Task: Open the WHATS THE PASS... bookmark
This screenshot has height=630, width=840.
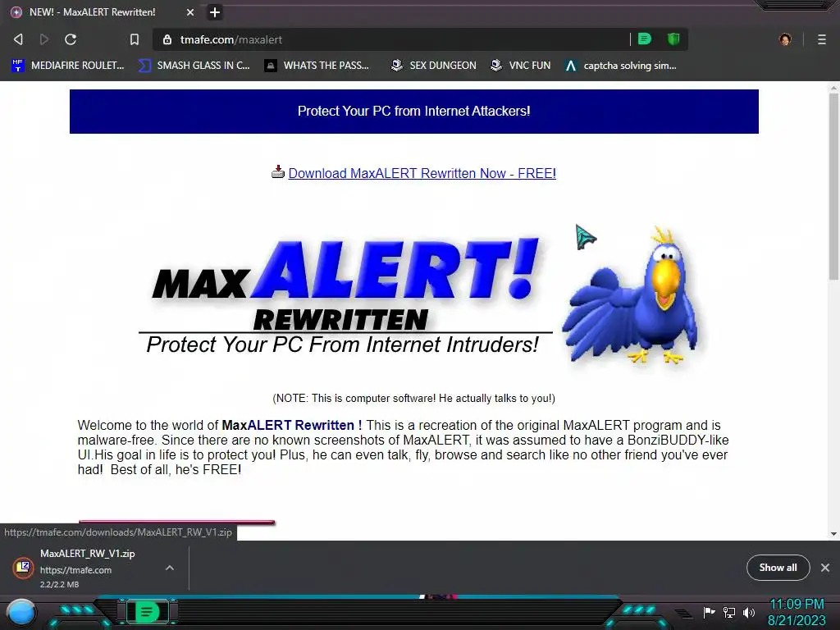Action: coord(317,66)
